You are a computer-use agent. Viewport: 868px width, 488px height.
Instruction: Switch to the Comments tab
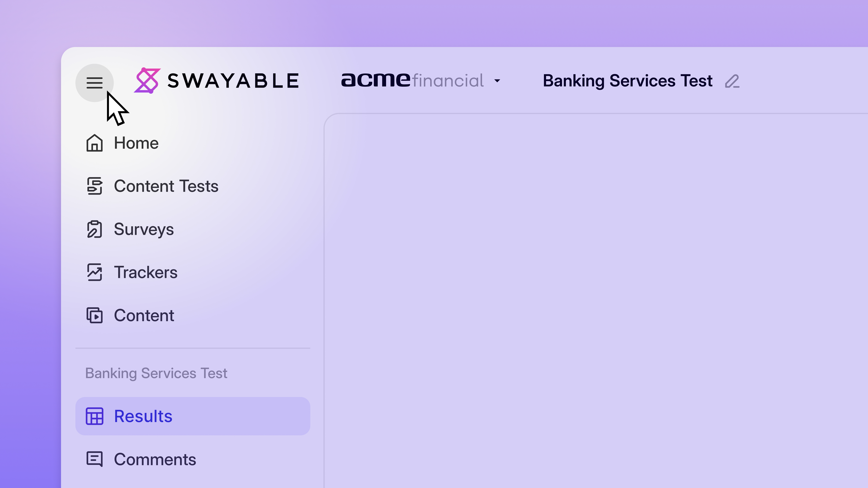point(155,459)
